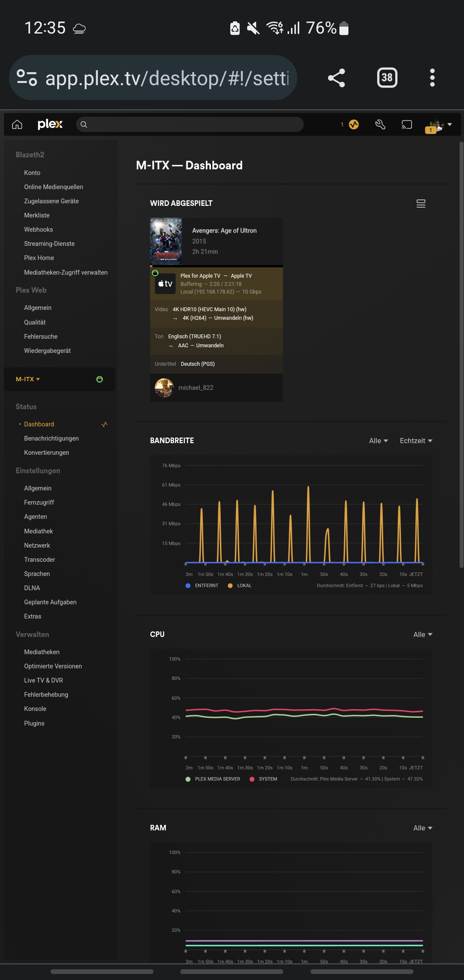Toggle the Plex Media Server CPU legend
This screenshot has height=980, width=464.
pyautogui.click(x=213, y=779)
